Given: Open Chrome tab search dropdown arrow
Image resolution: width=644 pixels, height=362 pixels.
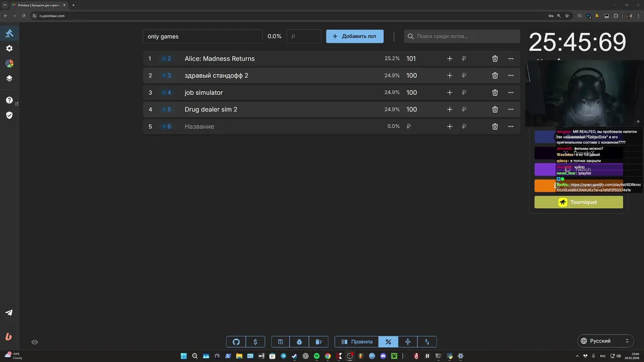Looking at the screenshot, I should 5,5.
